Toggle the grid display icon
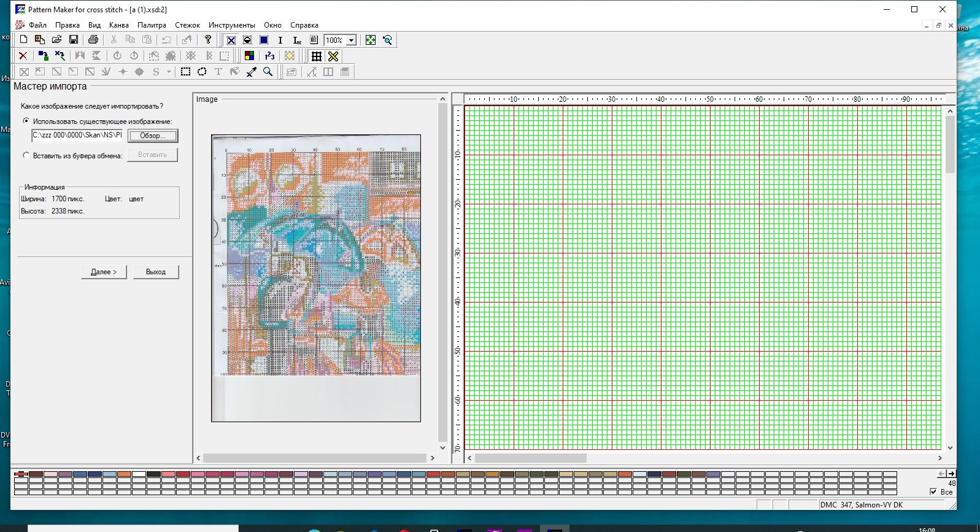 317,56
